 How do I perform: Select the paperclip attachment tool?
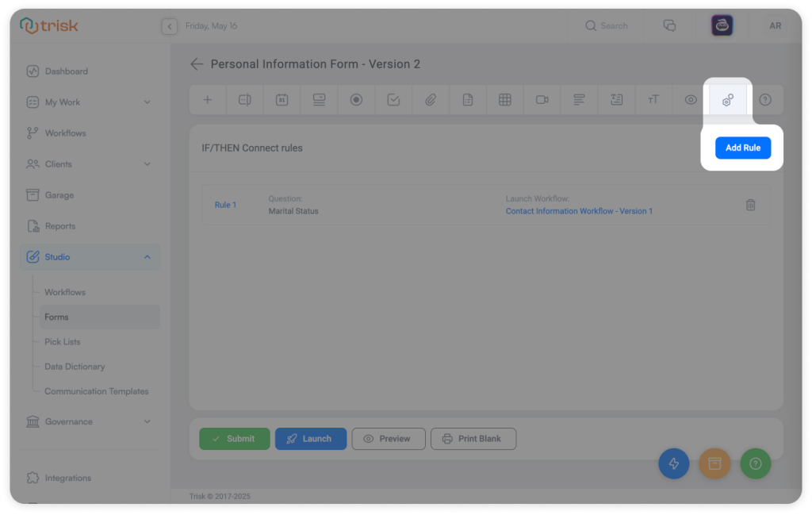pyautogui.click(x=431, y=99)
